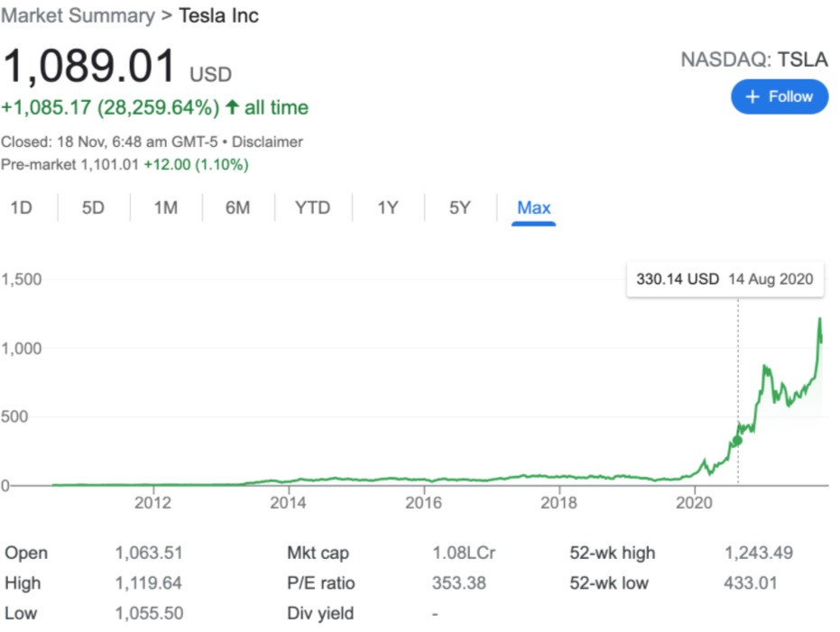Click the 2018 x-axis label
This screenshot has height=632, width=840.
point(558,503)
